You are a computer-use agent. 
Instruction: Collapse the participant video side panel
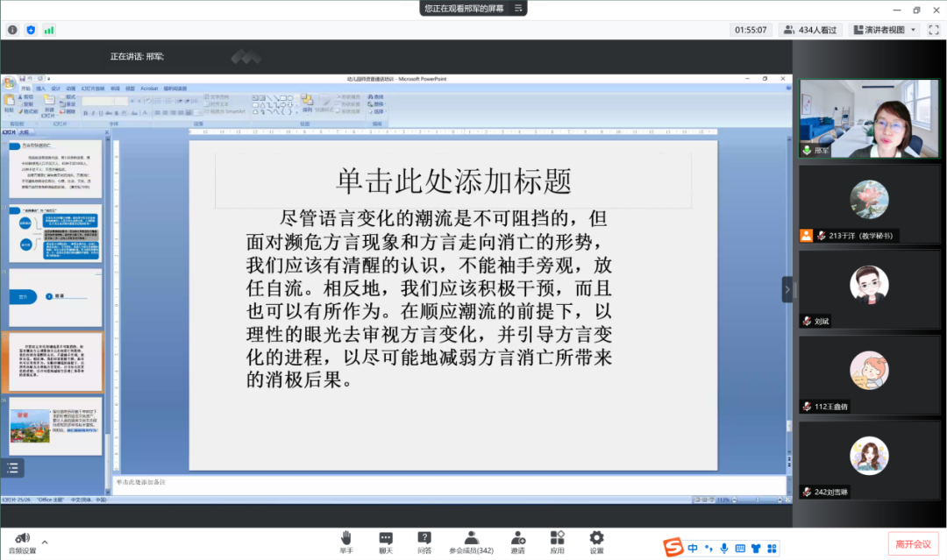click(787, 289)
